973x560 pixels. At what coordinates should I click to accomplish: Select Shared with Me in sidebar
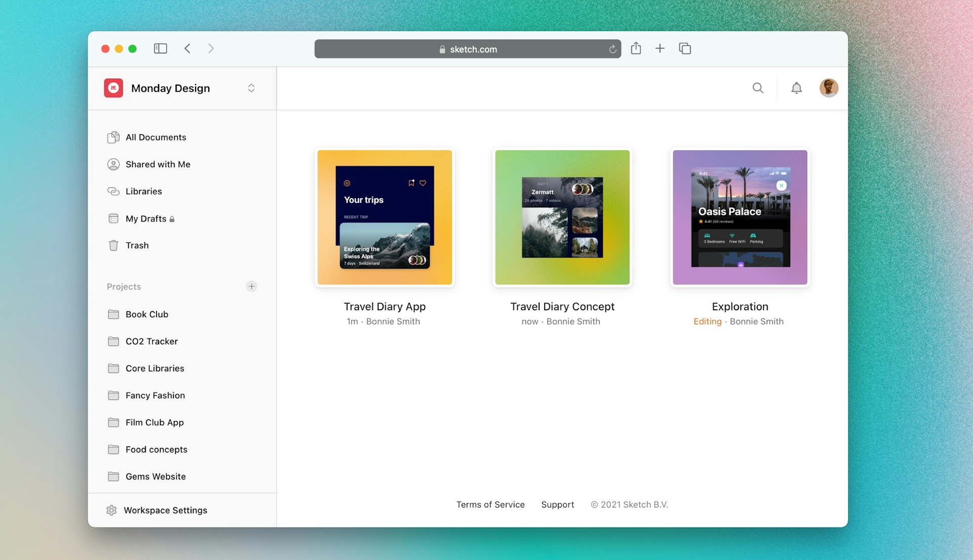pos(158,164)
